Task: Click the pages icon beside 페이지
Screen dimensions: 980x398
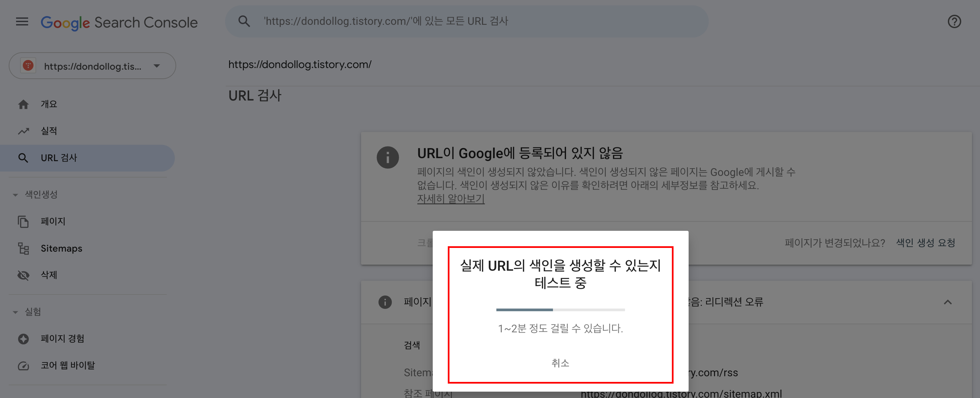Action: tap(23, 221)
